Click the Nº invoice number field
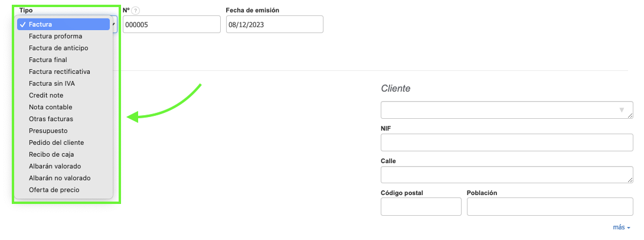 (x=171, y=24)
